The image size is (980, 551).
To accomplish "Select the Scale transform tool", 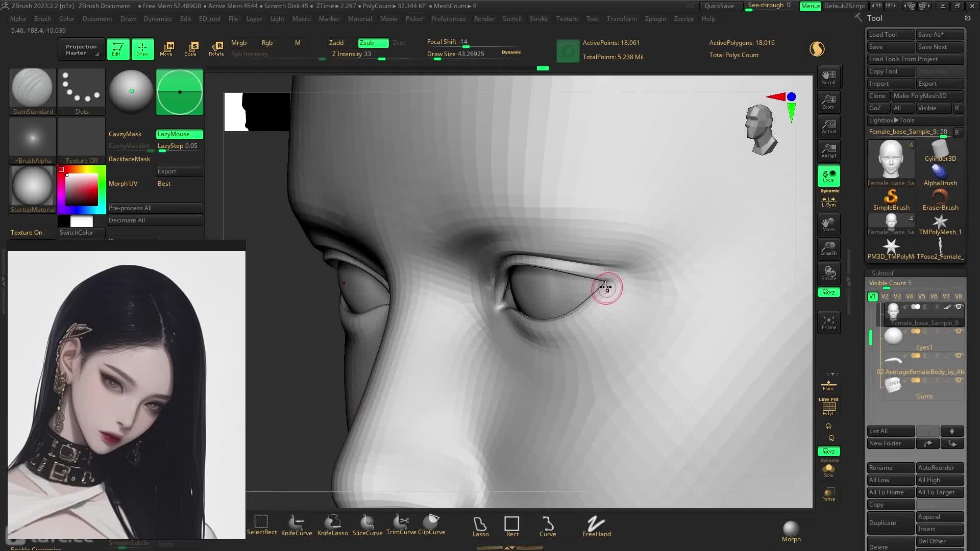I will pos(191,48).
